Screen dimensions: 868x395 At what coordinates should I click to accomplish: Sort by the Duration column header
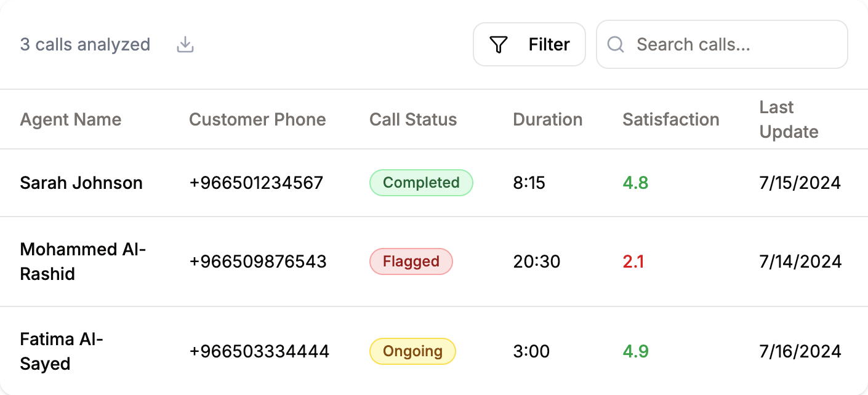click(547, 119)
